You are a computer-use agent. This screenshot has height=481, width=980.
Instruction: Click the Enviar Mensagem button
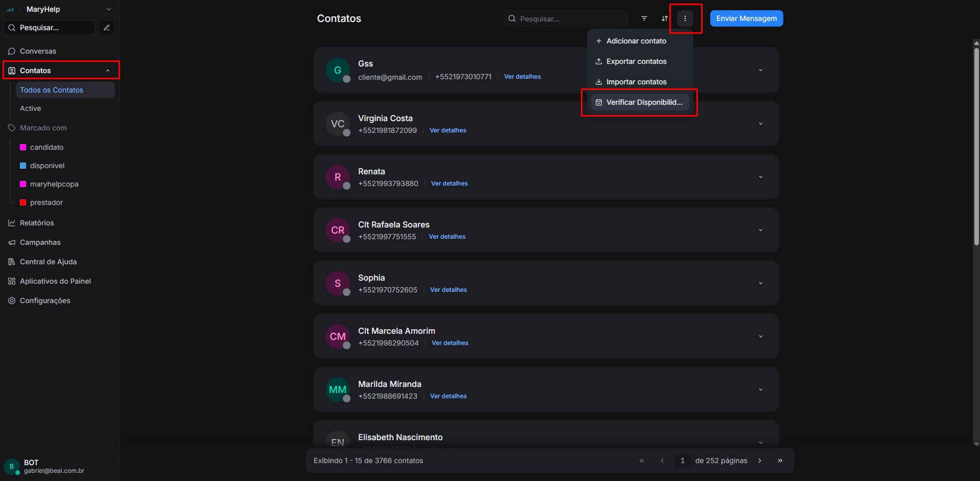click(746, 18)
